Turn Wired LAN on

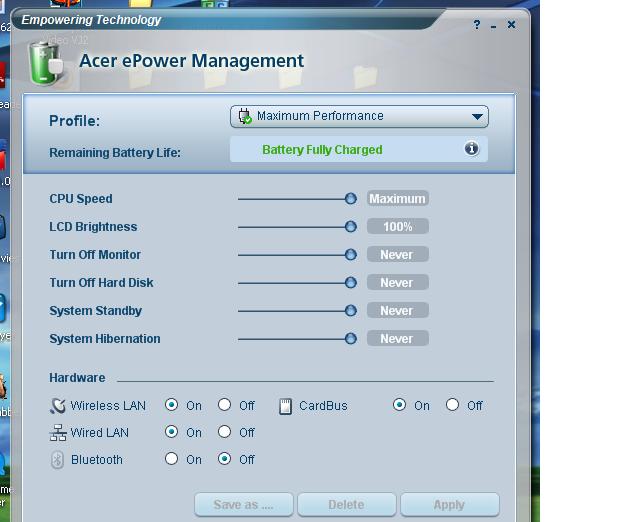[x=171, y=432]
